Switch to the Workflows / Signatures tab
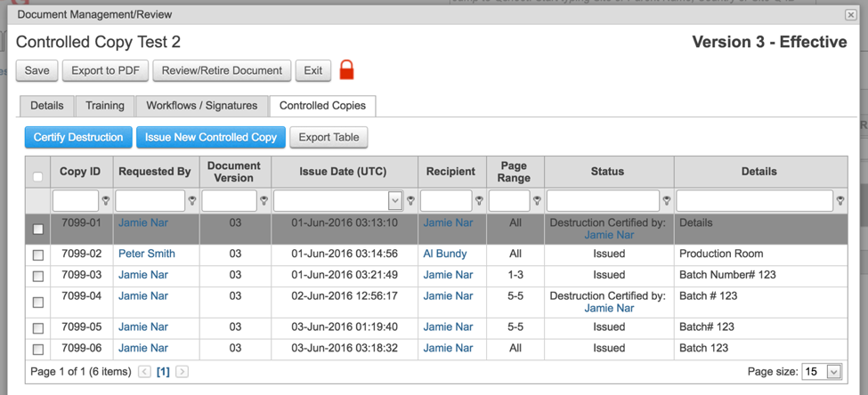This screenshot has height=395, width=868. pyautogui.click(x=201, y=106)
